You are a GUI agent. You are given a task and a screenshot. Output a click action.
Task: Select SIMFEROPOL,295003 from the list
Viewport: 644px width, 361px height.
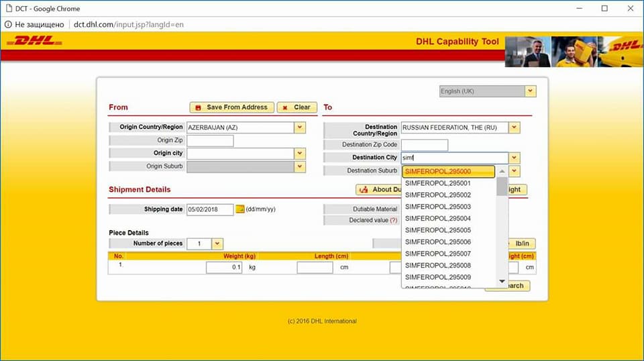pyautogui.click(x=449, y=207)
